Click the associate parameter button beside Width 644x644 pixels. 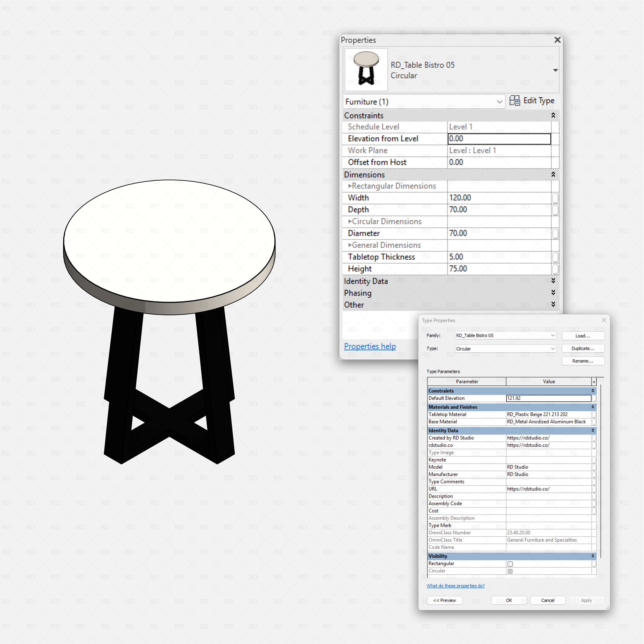[555, 198]
